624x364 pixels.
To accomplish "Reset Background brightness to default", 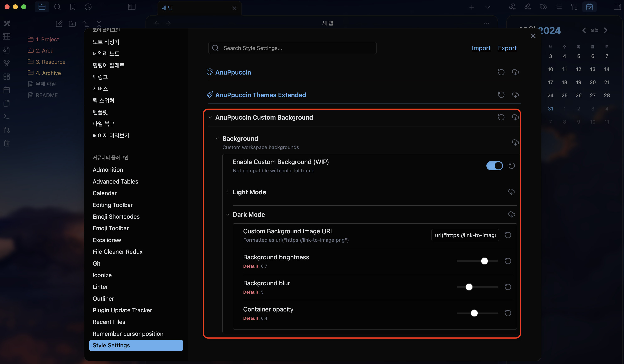I will click(508, 261).
